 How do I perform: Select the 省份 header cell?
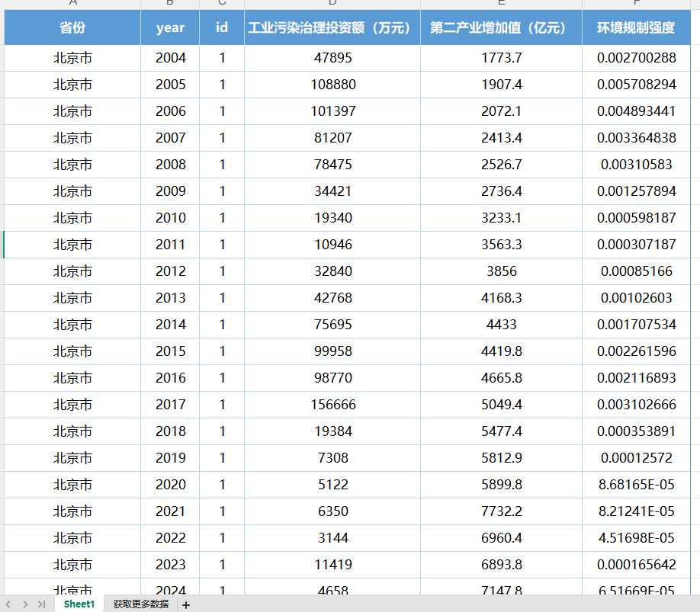point(72,27)
